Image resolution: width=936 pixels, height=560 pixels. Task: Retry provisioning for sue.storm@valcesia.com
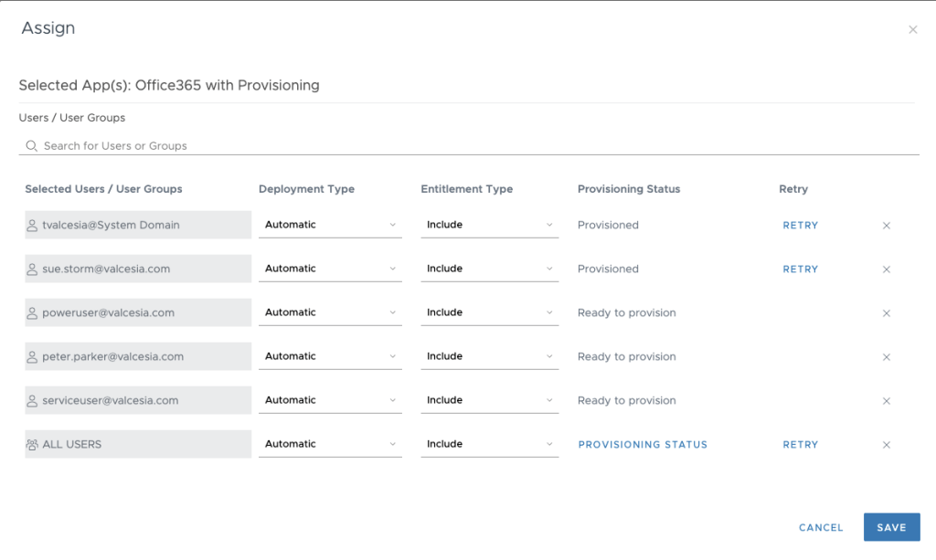click(x=800, y=269)
